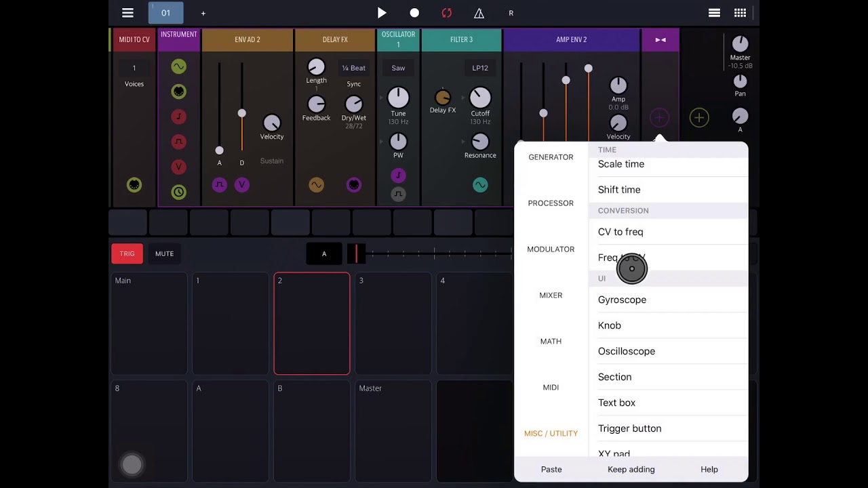Enable the TRIG button
The image size is (868, 488).
[x=127, y=253]
